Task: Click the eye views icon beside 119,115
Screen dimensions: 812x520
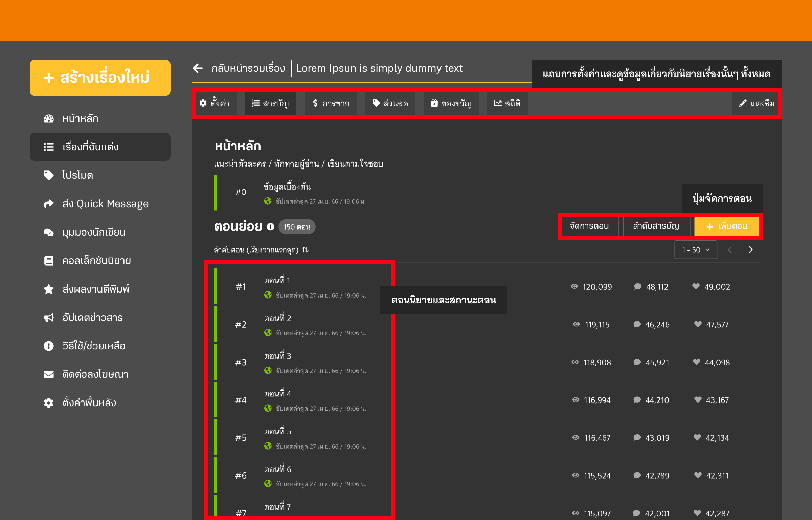Action: point(576,324)
